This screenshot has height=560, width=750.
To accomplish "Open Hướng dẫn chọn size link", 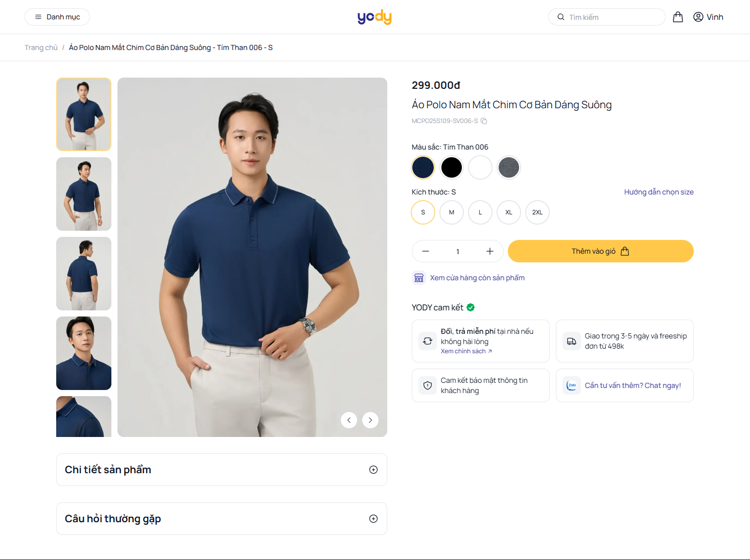I will (659, 192).
